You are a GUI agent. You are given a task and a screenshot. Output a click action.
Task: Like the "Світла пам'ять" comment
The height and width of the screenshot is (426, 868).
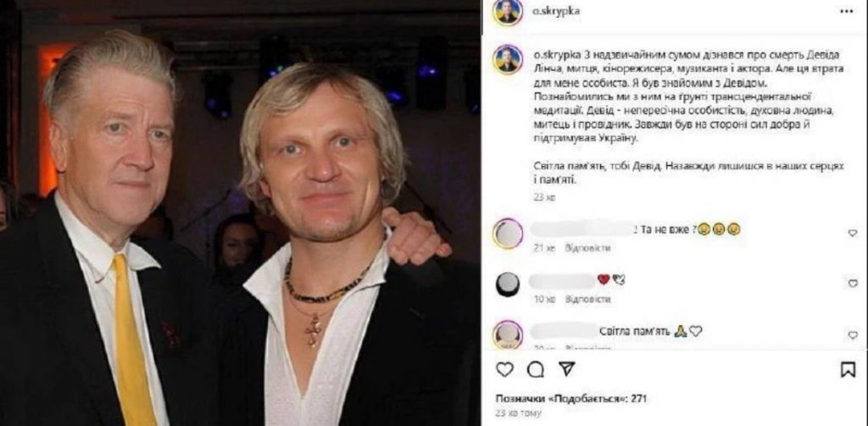tap(853, 335)
